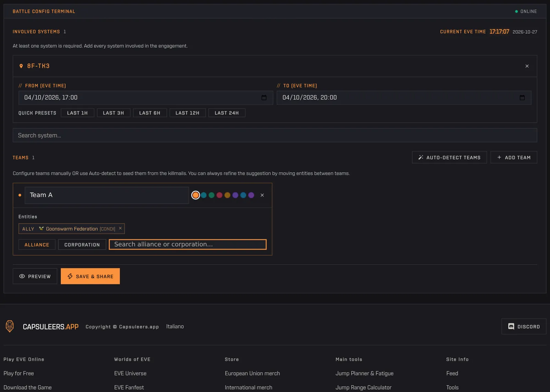Edit the Team A name field
This screenshot has height=392, width=550.
point(107,195)
